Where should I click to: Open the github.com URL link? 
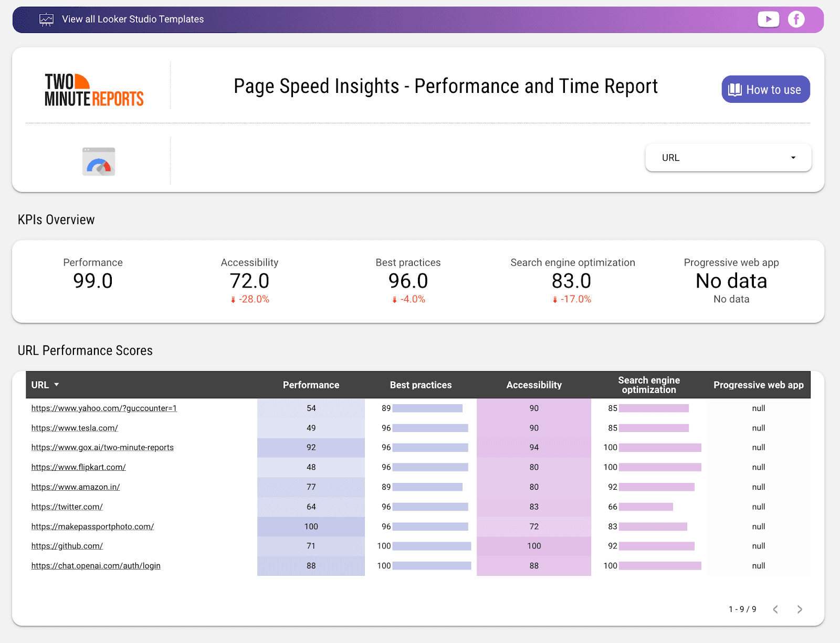click(x=67, y=546)
